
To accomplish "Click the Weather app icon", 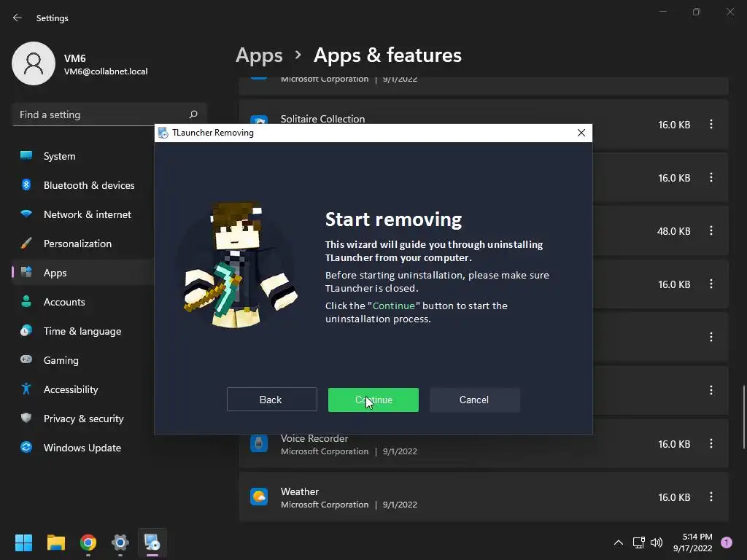I will click(259, 497).
